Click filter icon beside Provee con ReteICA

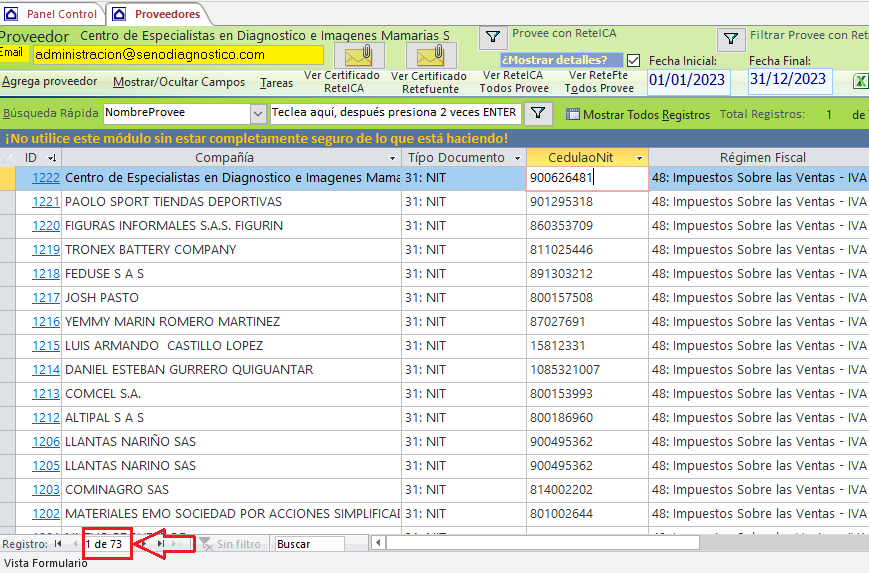pos(493,38)
